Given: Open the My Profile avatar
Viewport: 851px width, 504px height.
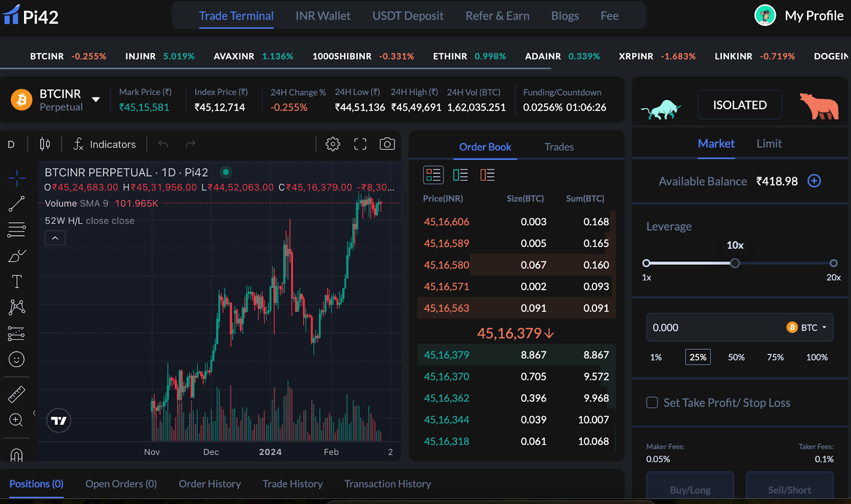Looking at the screenshot, I should pyautogui.click(x=765, y=15).
